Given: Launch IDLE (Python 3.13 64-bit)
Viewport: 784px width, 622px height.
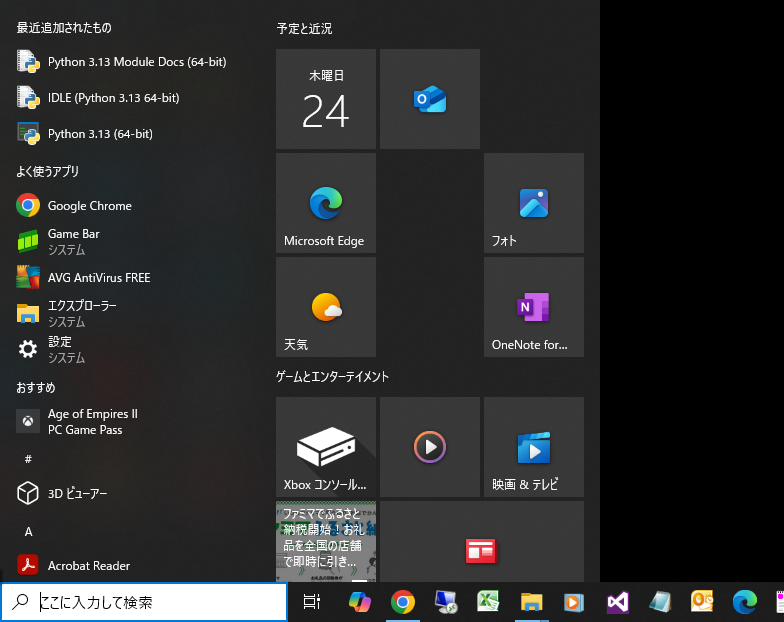Looking at the screenshot, I should [x=112, y=98].
